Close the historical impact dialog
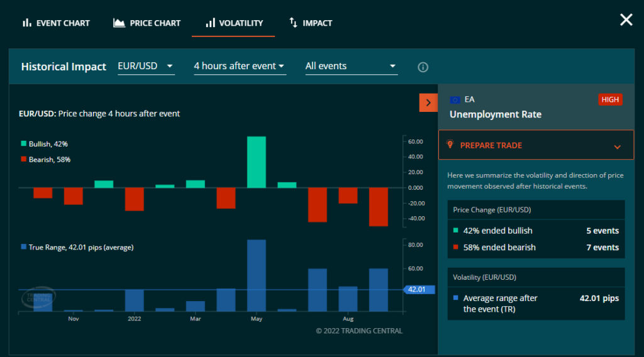 coord(626,20)
